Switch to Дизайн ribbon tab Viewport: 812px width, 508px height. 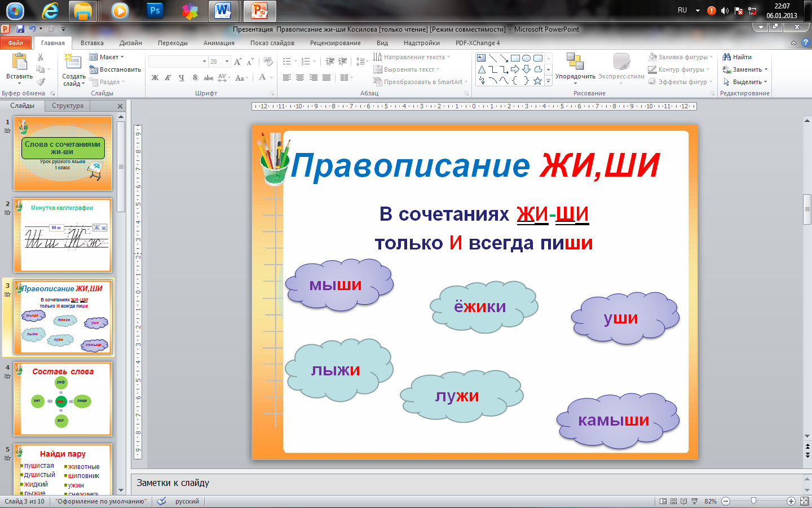tap(131, 43)
